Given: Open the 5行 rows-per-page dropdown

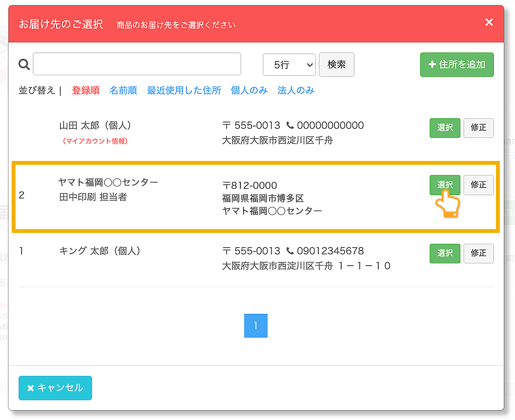Looking at the screenshot, I should tap(289, 65).
